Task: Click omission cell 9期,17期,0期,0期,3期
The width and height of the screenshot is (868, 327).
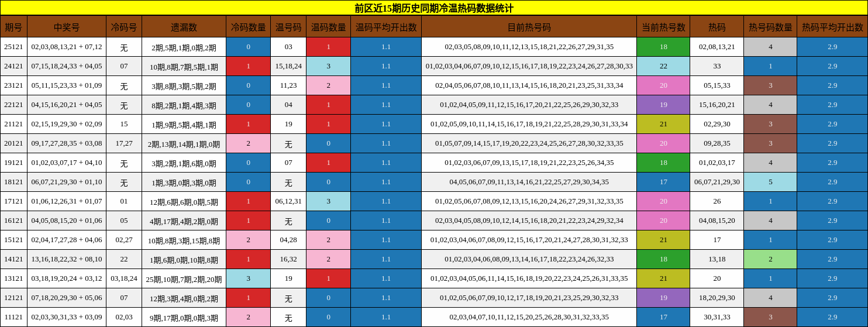Action: (x=184, y=317)
